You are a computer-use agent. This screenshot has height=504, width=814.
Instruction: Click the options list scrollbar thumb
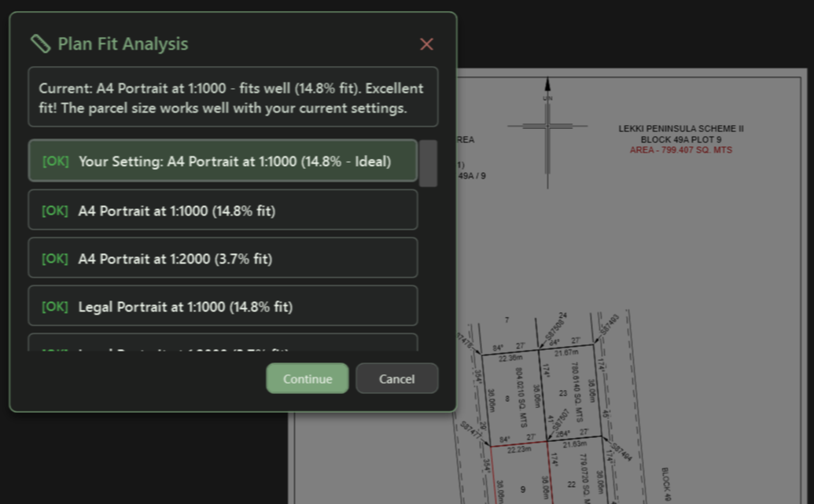tap(428, 163)
